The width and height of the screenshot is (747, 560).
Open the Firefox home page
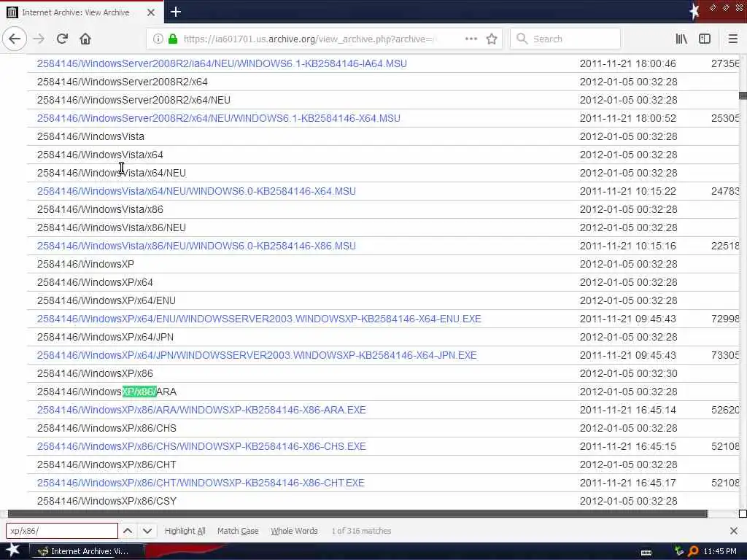click(x=85, y=39)
